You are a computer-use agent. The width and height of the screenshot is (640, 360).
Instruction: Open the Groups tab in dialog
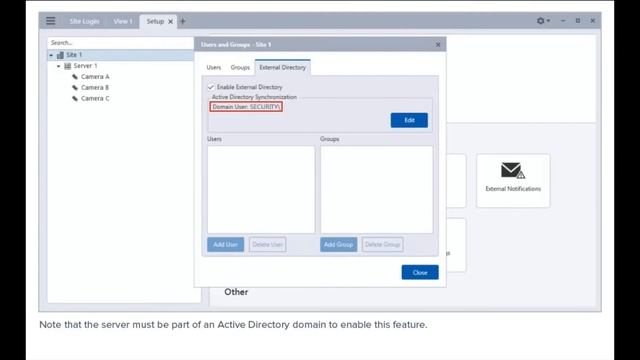coord(240,67)
